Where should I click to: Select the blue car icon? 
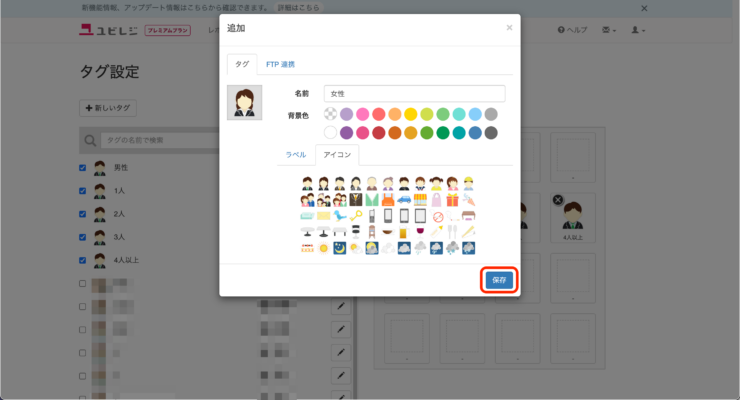pyautogui.click(x=404, y=200)
